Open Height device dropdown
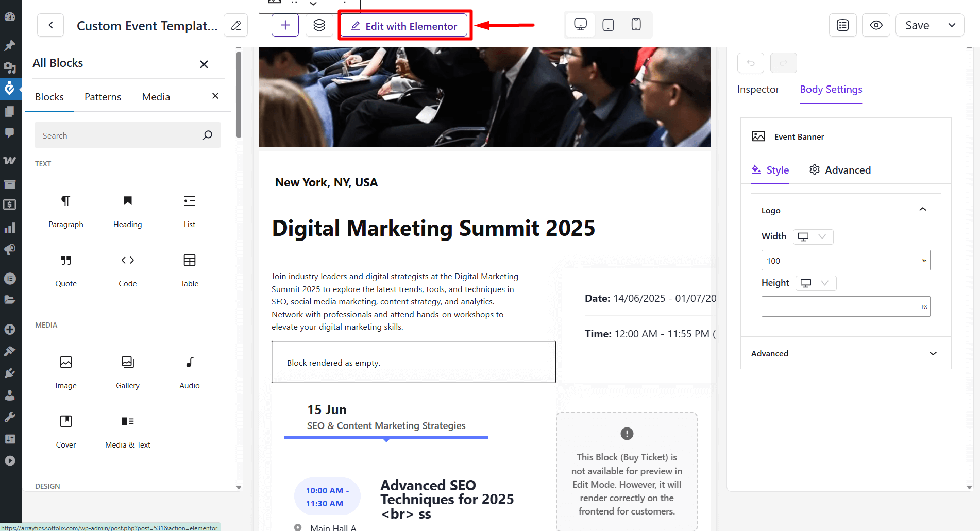 [816, 283]
